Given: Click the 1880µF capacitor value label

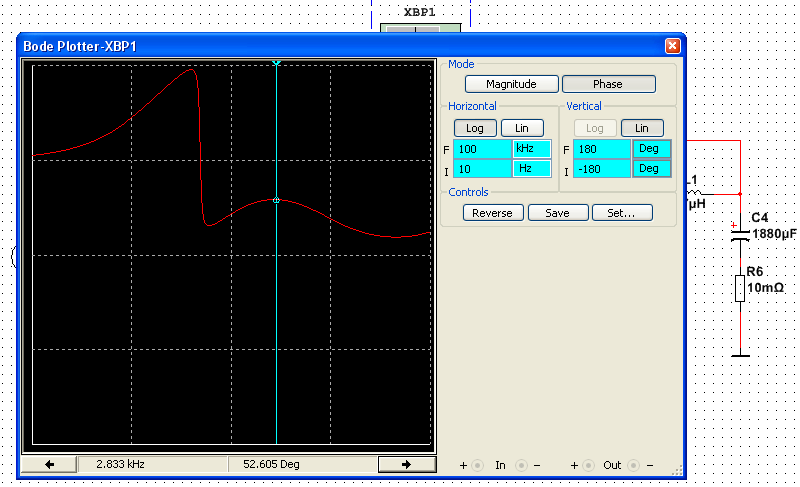Looking at the screenshot, I should click(x=774, y=234).
